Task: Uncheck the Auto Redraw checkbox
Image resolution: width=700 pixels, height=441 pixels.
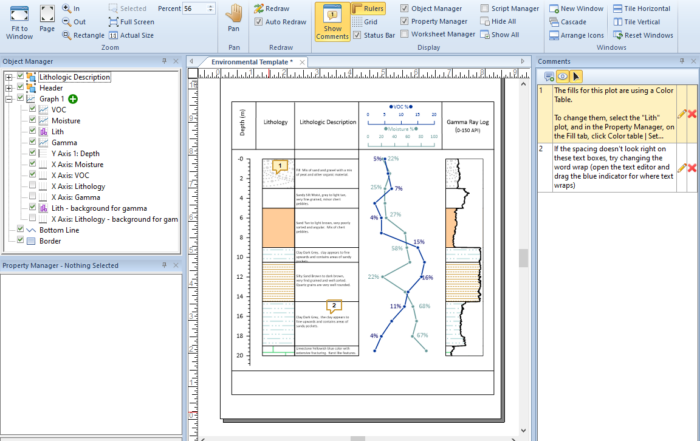Action: (258, 21)
